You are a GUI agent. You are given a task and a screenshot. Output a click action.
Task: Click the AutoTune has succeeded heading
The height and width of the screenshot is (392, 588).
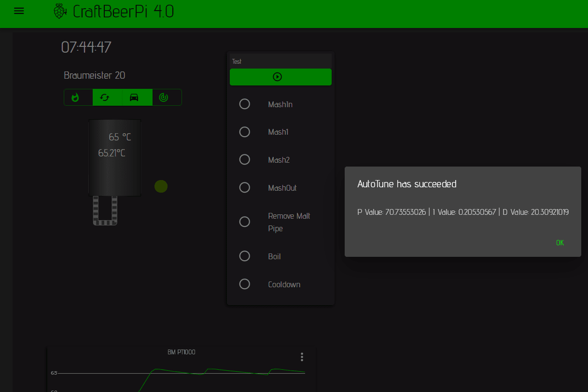point(407,184)
